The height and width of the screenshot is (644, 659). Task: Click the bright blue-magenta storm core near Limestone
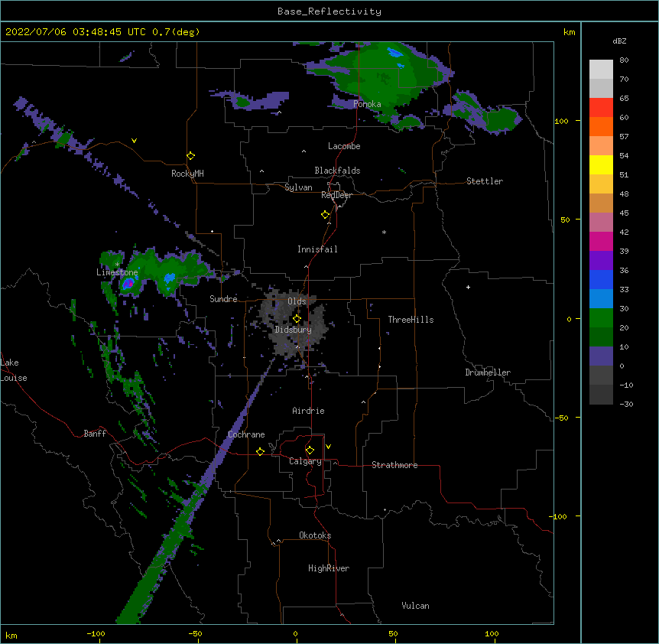click(128, 285)
